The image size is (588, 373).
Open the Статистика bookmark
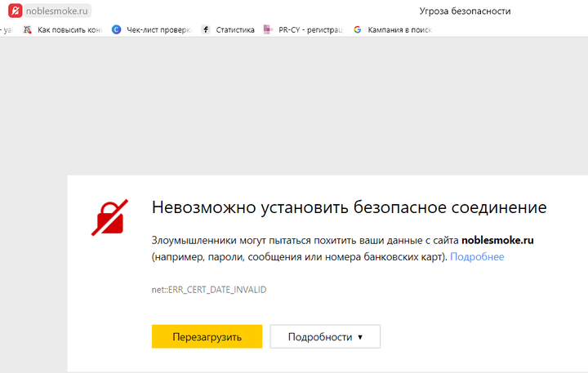235,29
